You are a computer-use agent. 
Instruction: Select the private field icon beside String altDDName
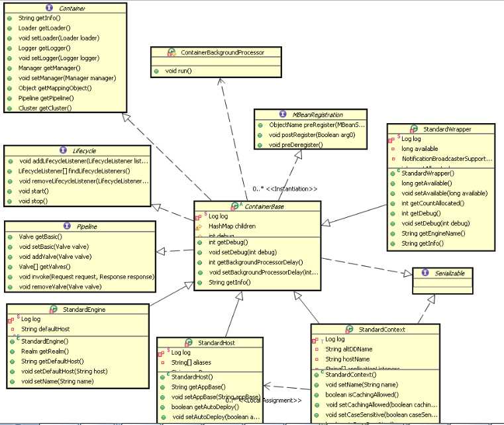pyautogui.click(x=317, y=349)
